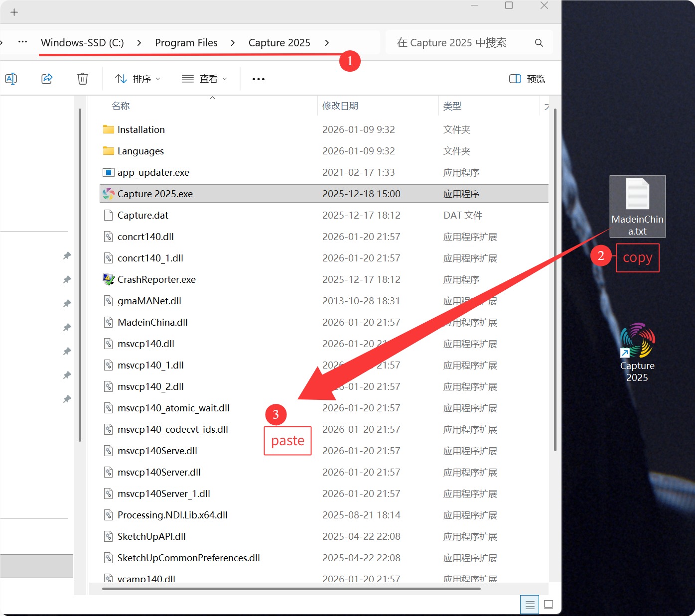Click the search magnifier icon

point(539,43)
